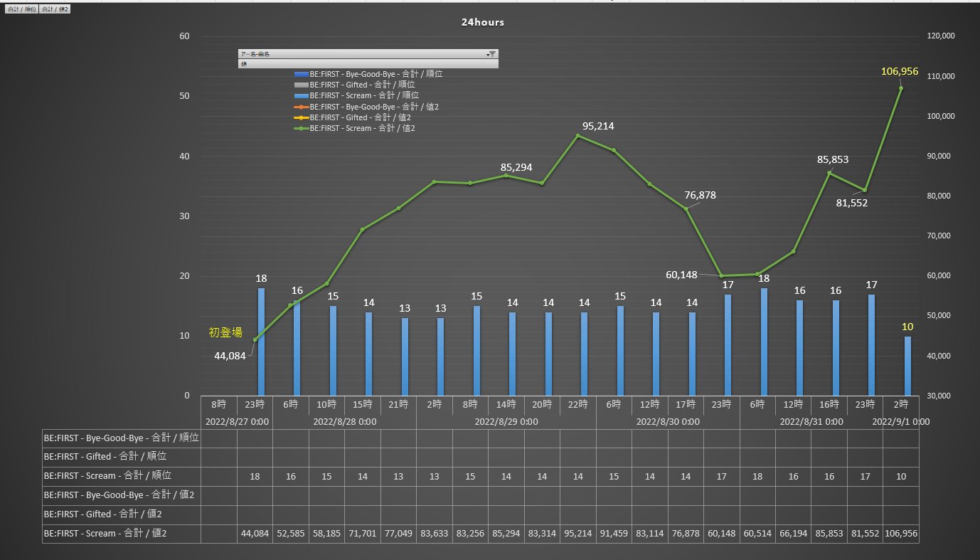The height and width of the screenshot is (560, 980).
Task: Click the 71,701 data table cell
Action: (x=363, y=533)
